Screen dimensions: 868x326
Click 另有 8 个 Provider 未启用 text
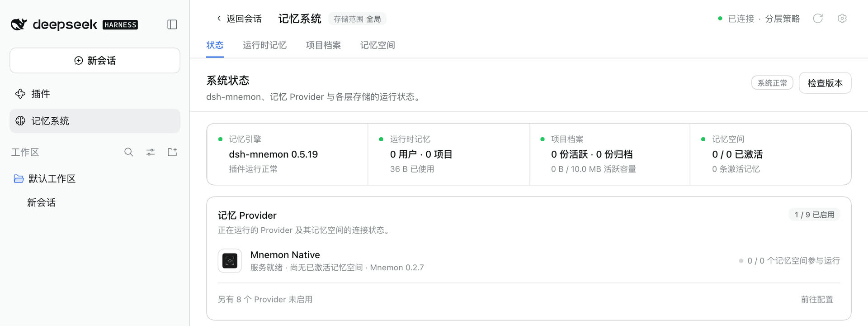pos(265,299)
